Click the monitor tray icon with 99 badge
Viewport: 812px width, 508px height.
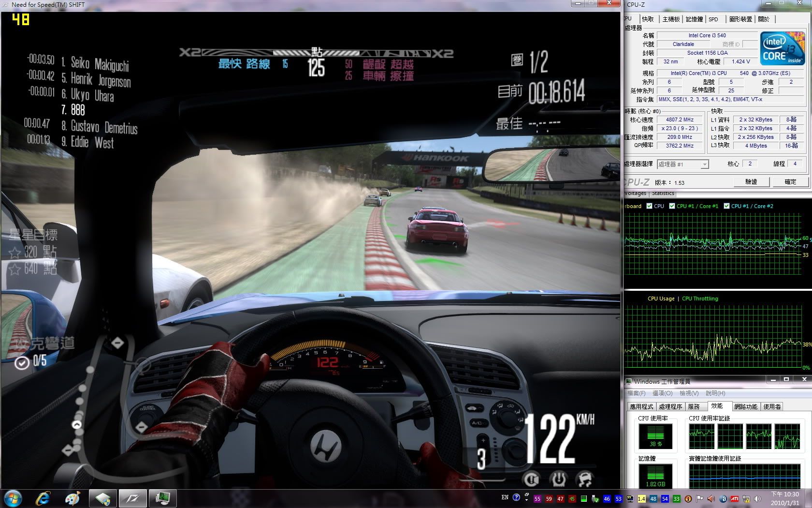630,499
